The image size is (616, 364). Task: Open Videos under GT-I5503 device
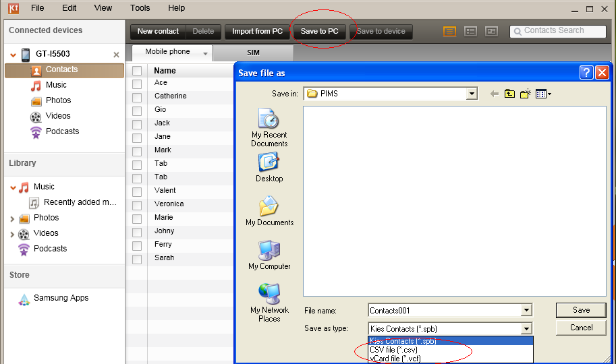(58, 116)
